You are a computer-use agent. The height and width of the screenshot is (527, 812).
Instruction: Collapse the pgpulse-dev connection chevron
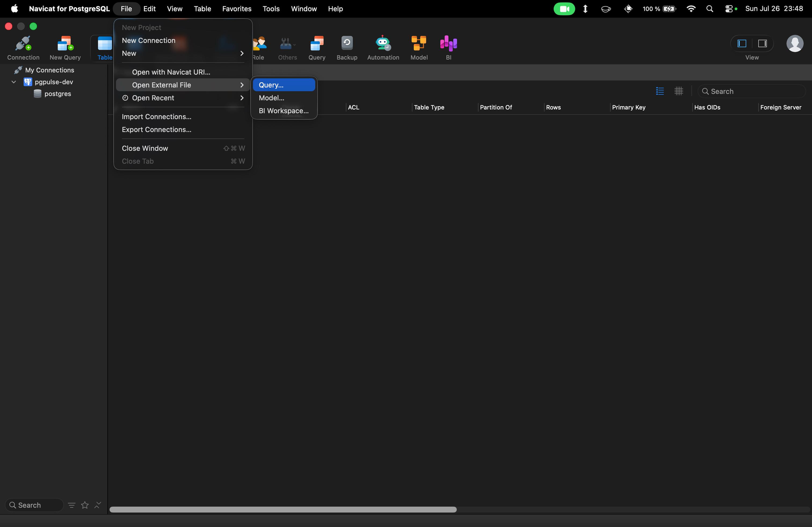(14, 82)
